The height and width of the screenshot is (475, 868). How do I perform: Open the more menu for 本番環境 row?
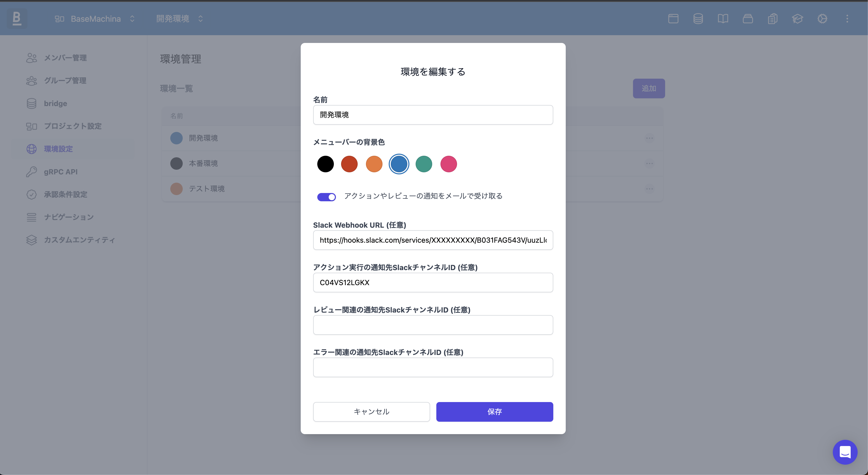[649, 164]
